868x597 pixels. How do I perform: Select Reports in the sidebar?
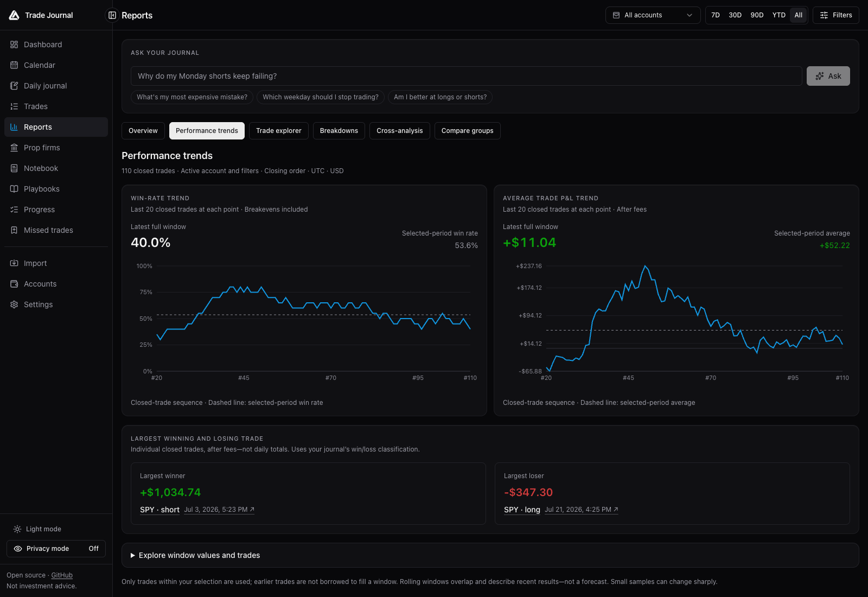(56, 127)
